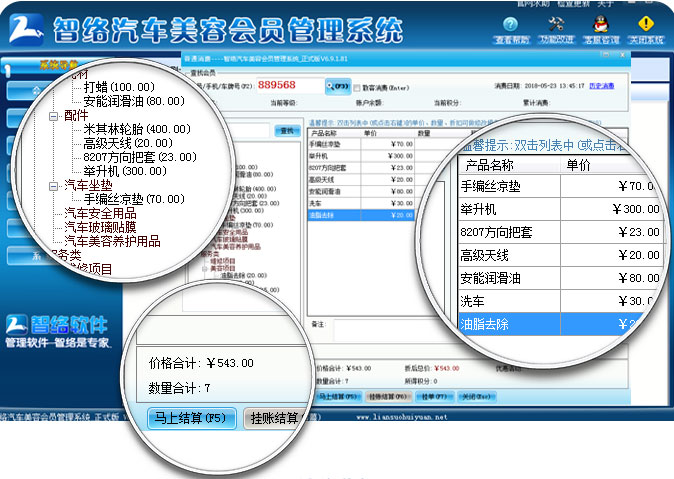Select the enlarged 高级天线 table row
674x479 pixels.
pyautogui.click(x=561, y=255)
